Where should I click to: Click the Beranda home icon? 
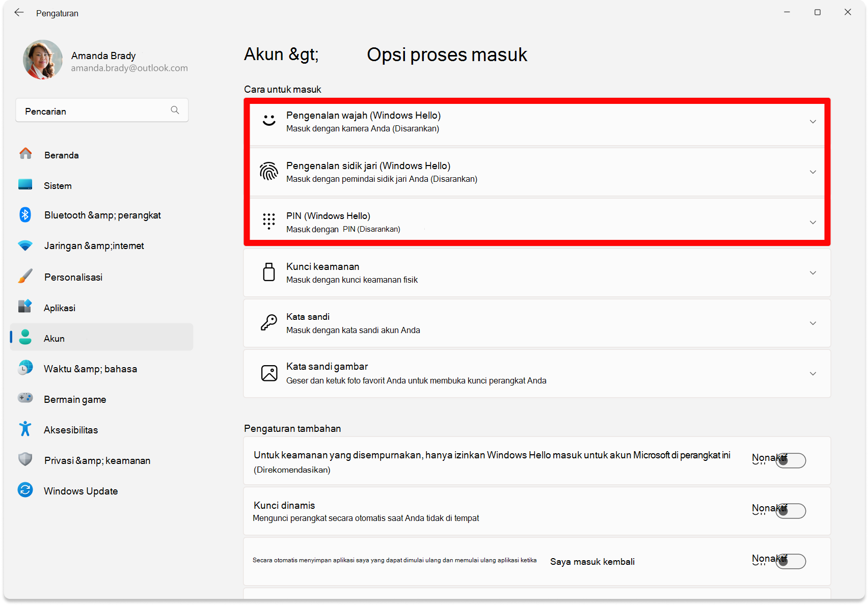pyautogui.click(x=25, y=154)
